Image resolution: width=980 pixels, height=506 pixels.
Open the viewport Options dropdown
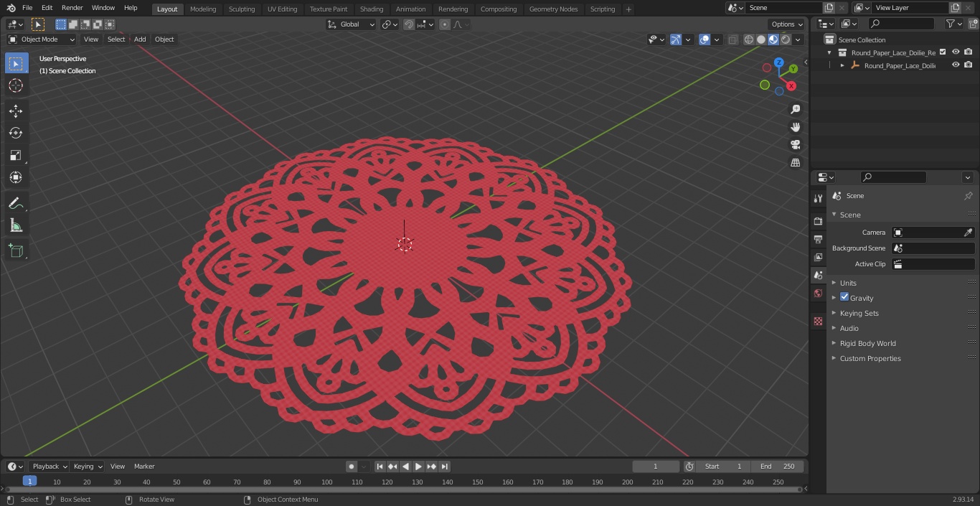(x=786, y=24)
